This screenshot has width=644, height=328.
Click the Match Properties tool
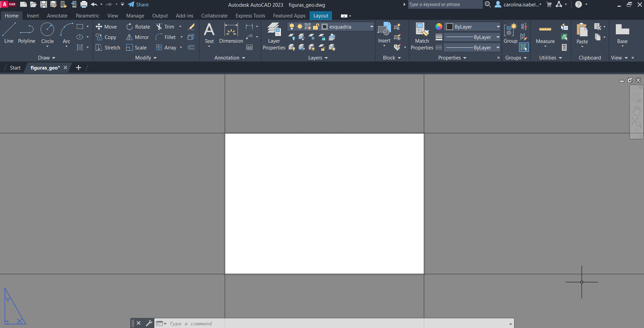(422, 36)
